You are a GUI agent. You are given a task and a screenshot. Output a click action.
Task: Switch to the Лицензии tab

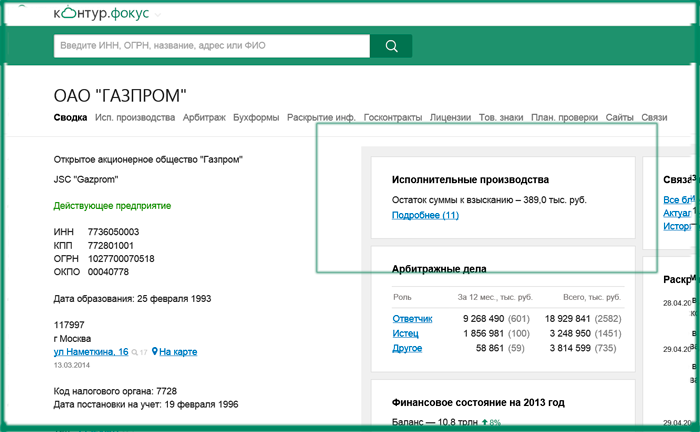(x=450, y=117)
